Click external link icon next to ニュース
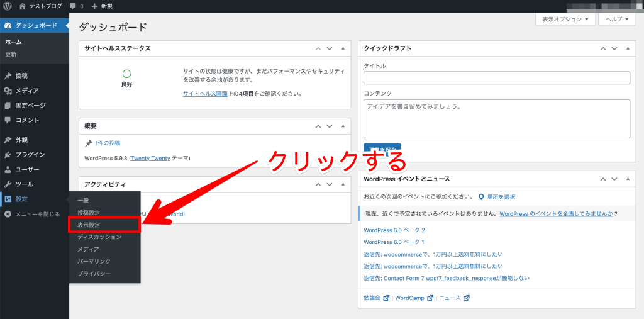Screen dimensions: 644x319 pos(467,298)
